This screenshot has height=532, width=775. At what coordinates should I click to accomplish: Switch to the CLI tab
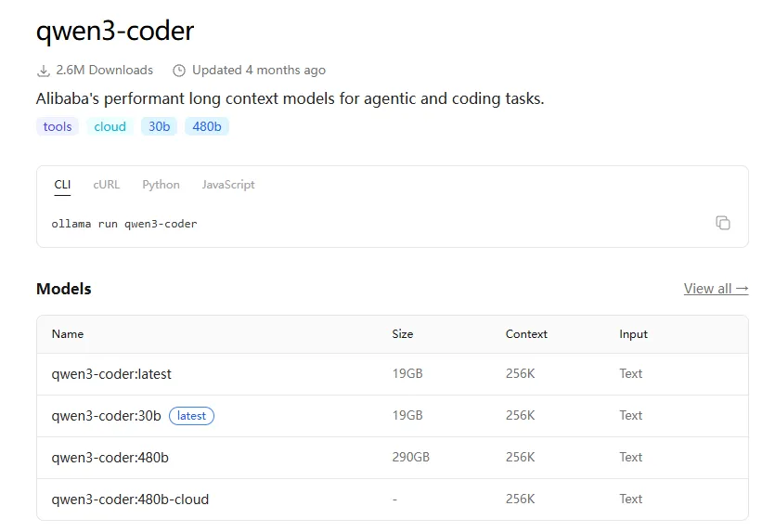[x=62, y=185]
